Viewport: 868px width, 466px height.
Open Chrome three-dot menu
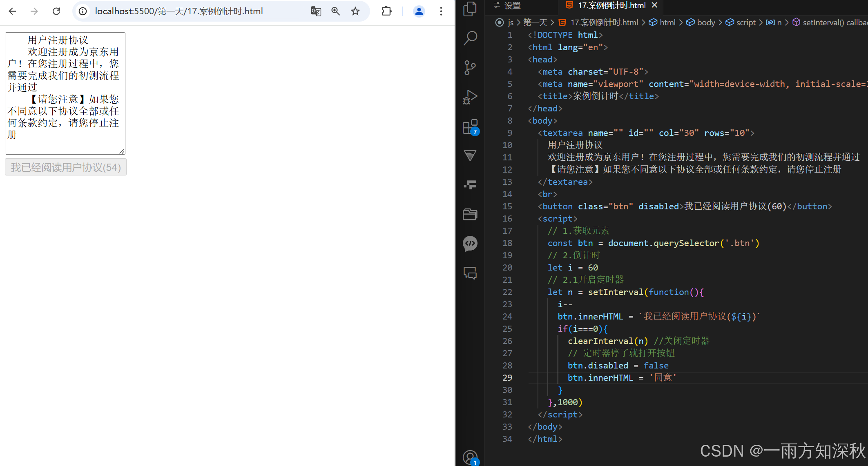[x=441, y=11]
